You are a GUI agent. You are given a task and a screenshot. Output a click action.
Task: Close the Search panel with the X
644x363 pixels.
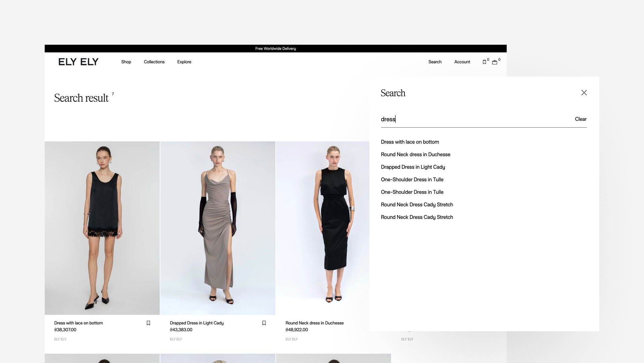click(584, 93)
